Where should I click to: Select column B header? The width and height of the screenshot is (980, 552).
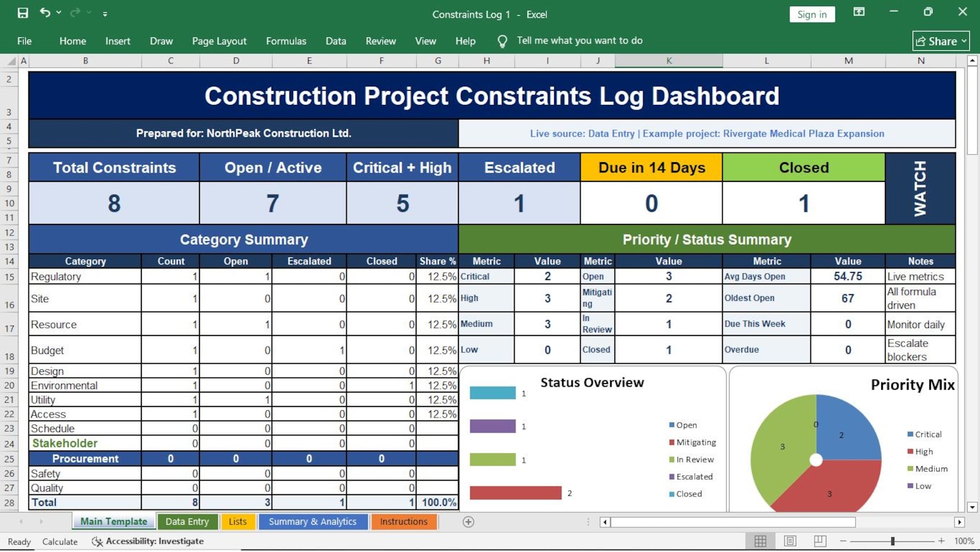[x=85, y=60]
